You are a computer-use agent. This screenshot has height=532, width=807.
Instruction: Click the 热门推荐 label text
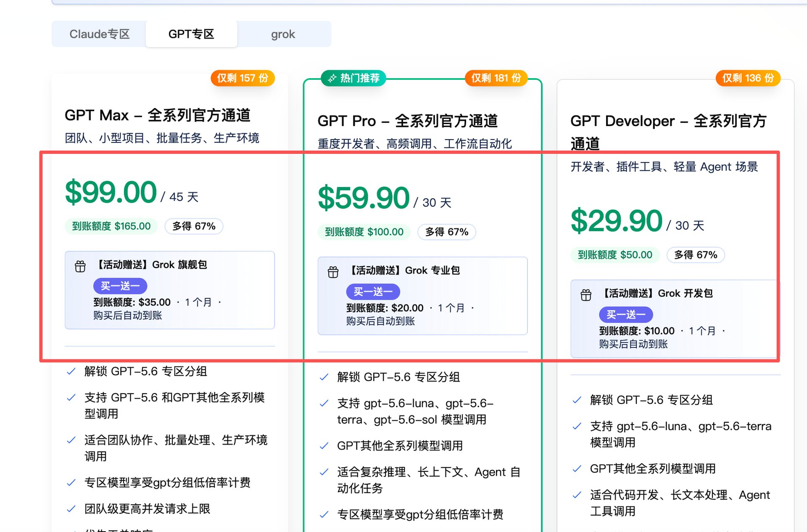click(360, 78)
